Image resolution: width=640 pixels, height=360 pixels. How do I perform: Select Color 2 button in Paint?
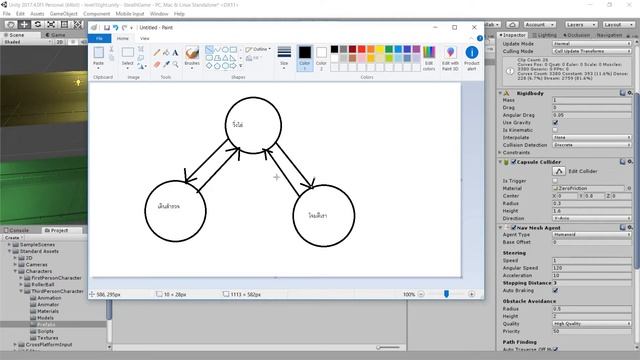tap(321, 58)
